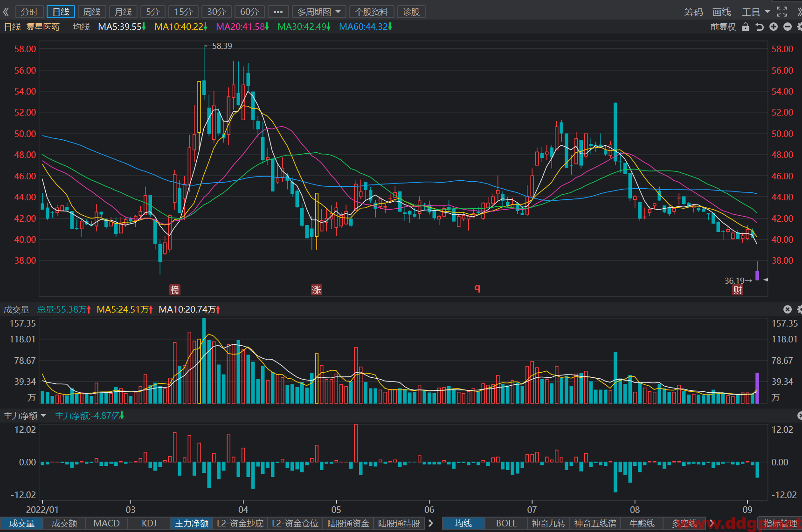The width and height of the screenshot is (802, 532).
Task: Open the 主力净额 indicator dropdown
Action: tap(25, 416)
